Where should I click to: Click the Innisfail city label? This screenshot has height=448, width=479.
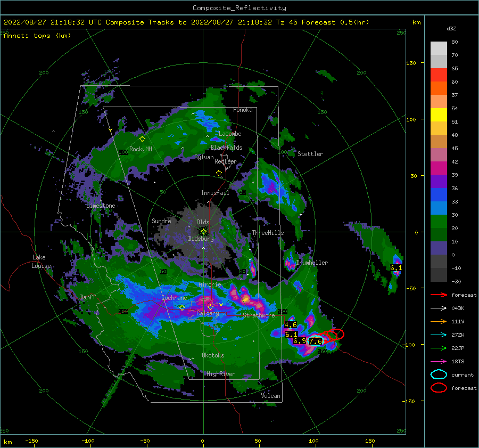pos(215,193)
